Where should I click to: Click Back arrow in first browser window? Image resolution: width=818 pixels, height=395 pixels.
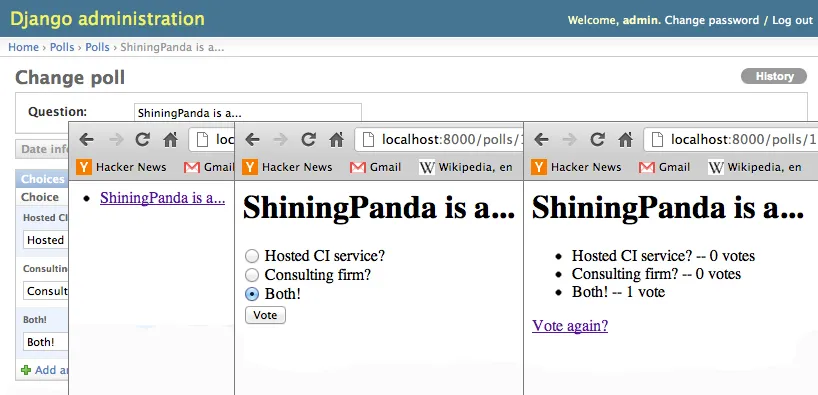[87, 139]
